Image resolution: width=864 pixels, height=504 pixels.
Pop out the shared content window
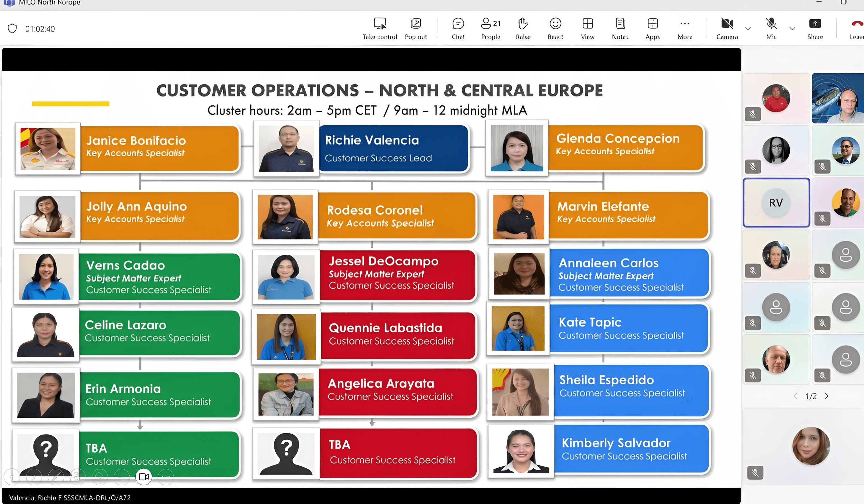[x=416, y=29]
